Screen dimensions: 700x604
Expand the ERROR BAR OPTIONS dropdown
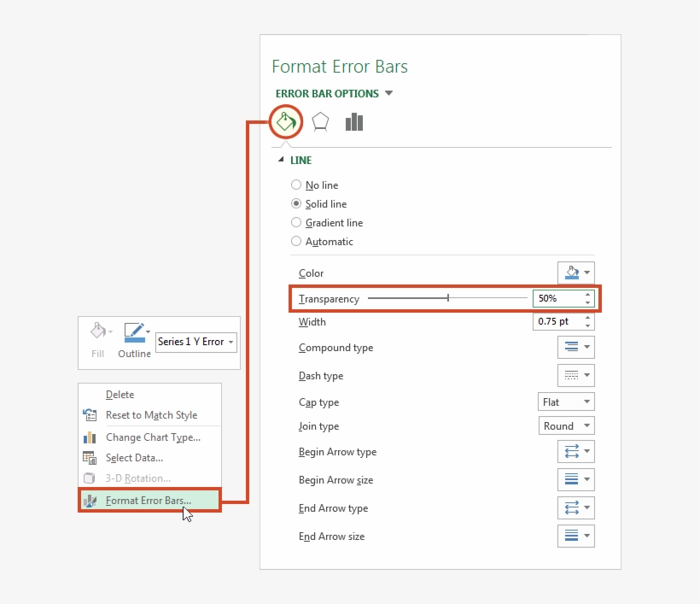click(389, 93)
